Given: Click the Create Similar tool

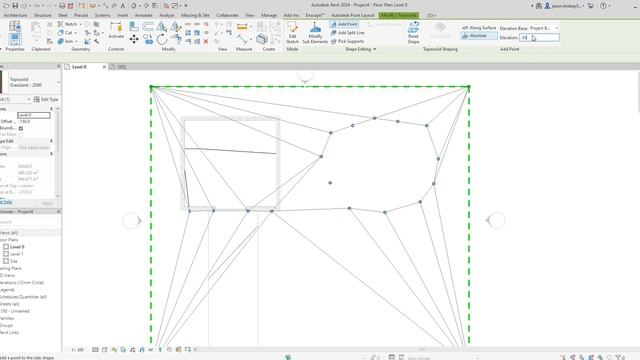Looking at the screenshot, I should click(x=262, y=39).
